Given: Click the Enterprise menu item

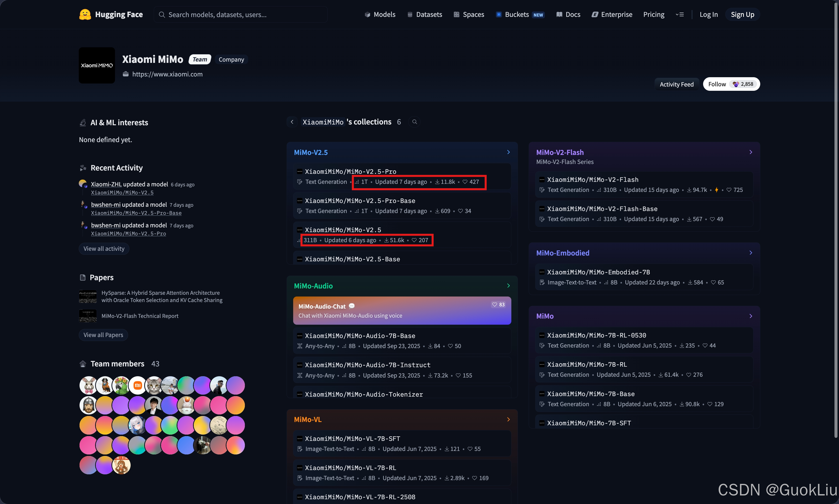Looking at the screenshot, I should click(612, 15).
